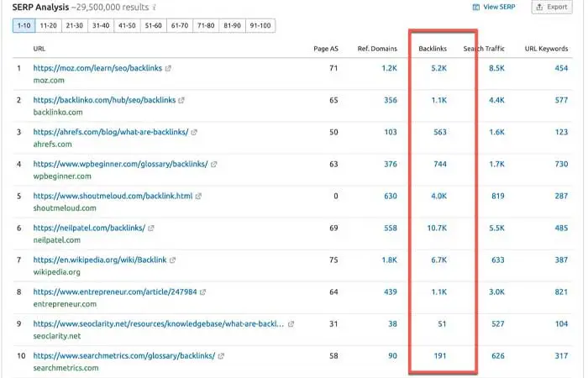Switch to the 11-20 results tab
This screenshot has width=588, height=378.
(49, 25)
